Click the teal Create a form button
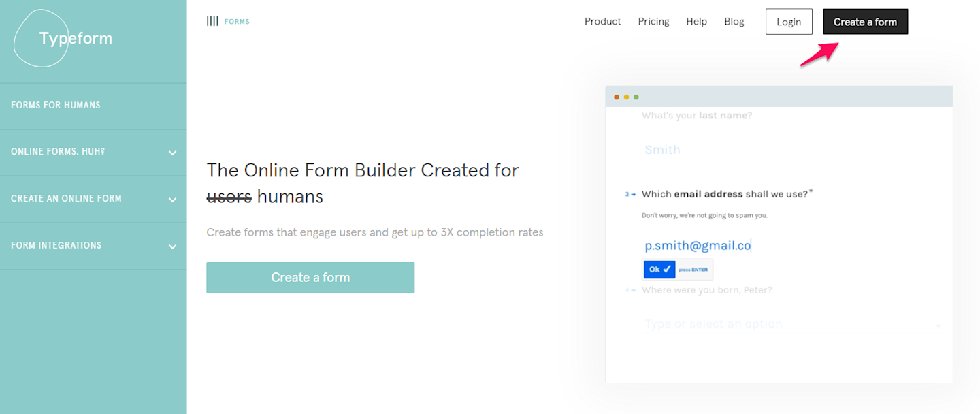Viewport: 980px width, 414px height. [310, 278]
